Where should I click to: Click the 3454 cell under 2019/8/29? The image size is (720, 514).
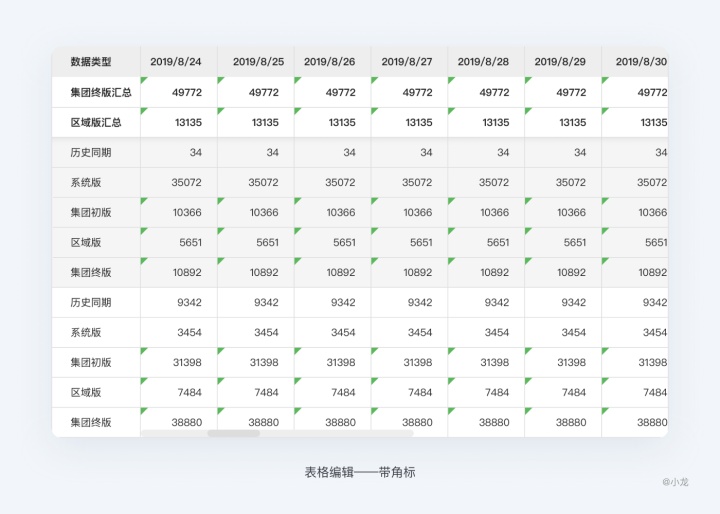coord(563,333)
